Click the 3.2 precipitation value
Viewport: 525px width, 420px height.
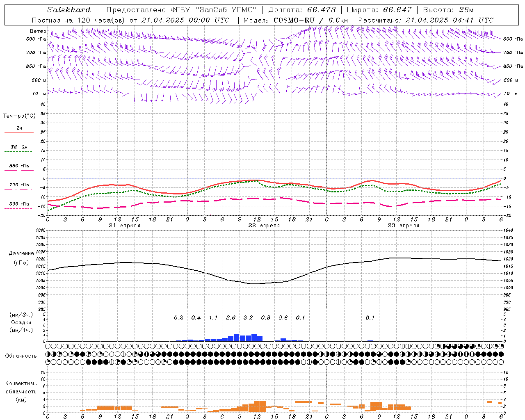point(248,317)
